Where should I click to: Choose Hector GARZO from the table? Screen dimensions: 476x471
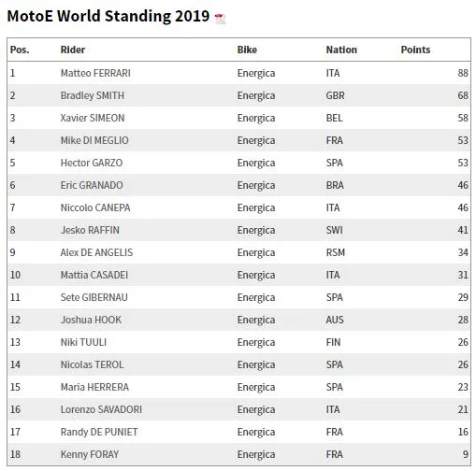coord(92,163)
